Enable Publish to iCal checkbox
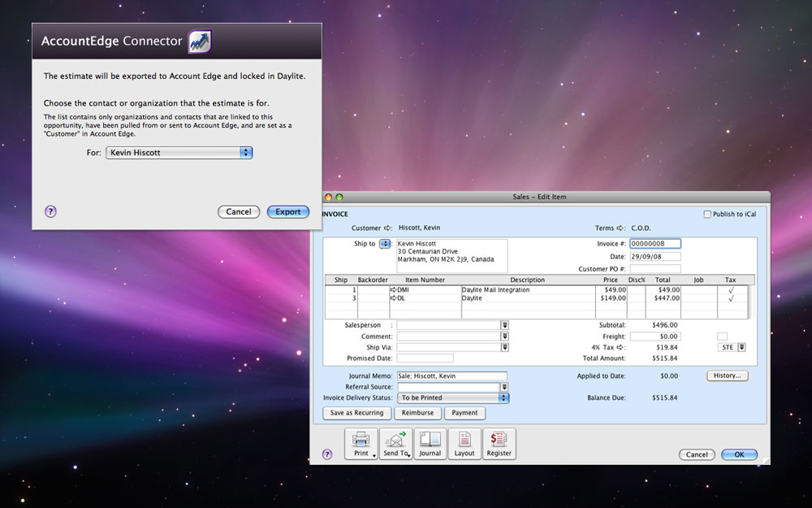 click(707, 214)
